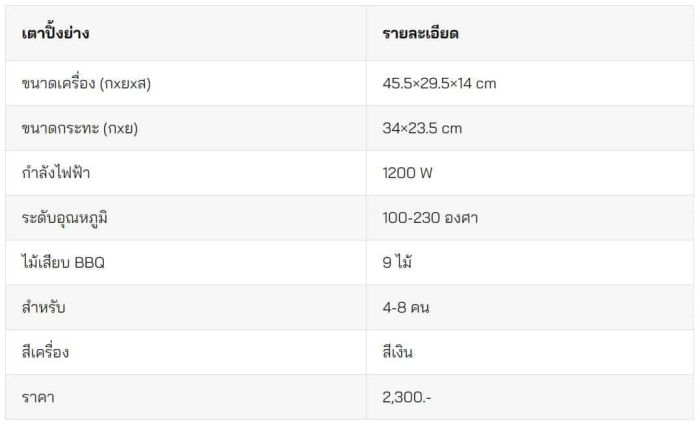
Task: Click the ระดับอุณหภูมิ row label
Action: tap(65, 218)
